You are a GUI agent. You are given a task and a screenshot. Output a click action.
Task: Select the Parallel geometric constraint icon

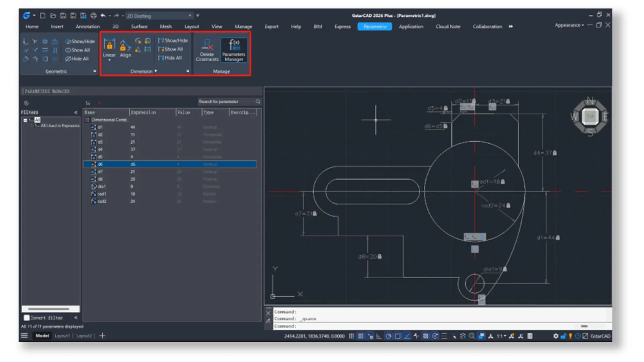click(25, 50)
